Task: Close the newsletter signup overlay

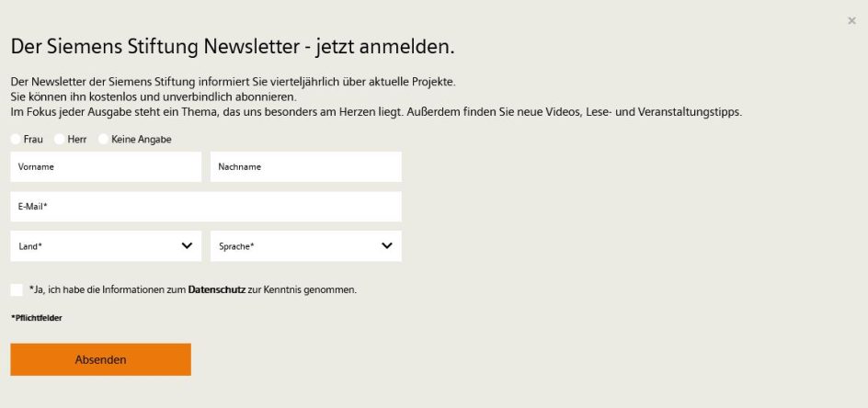Action: coord(851,21)
